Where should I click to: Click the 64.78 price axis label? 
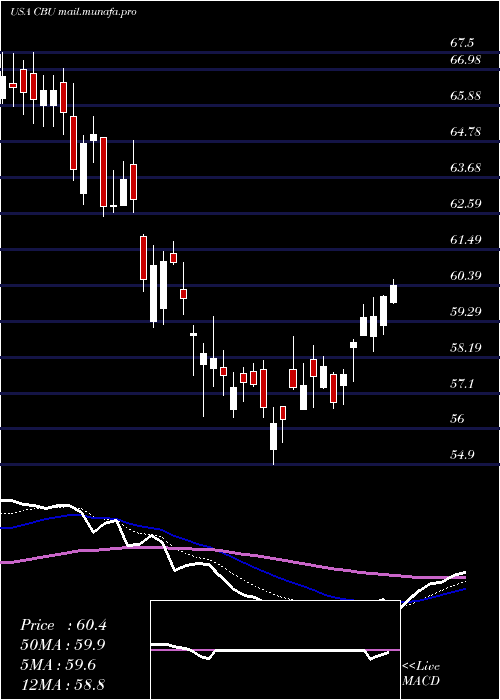point(465,132)
